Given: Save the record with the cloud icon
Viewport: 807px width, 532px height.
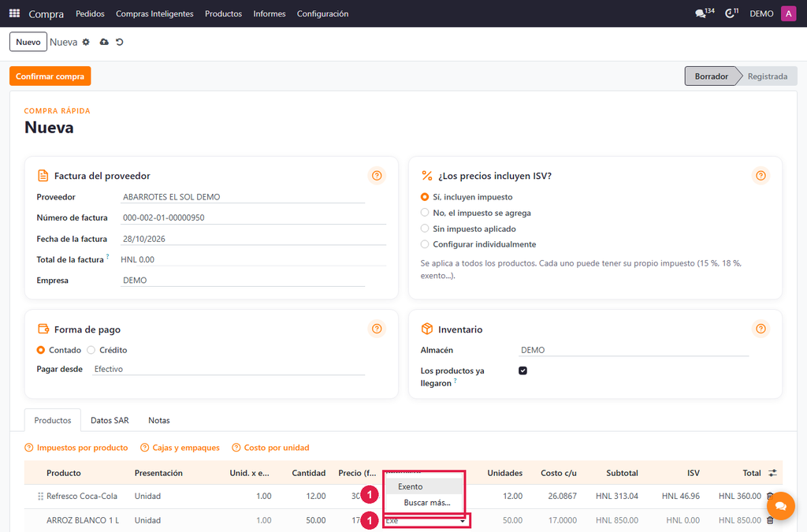Looking at the screenshot, I should coord(104,43).
